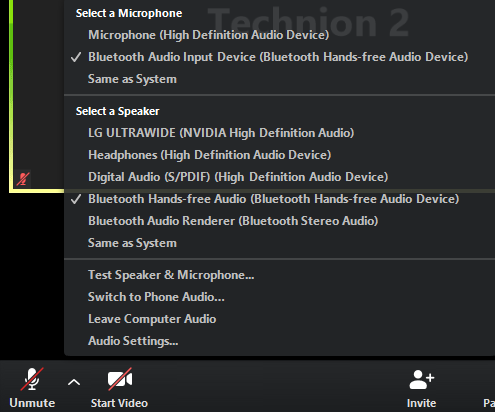Collapse audio options via caret next to Unmute
The height and width of the screenshot is (412, 495).
click(74, 382)
